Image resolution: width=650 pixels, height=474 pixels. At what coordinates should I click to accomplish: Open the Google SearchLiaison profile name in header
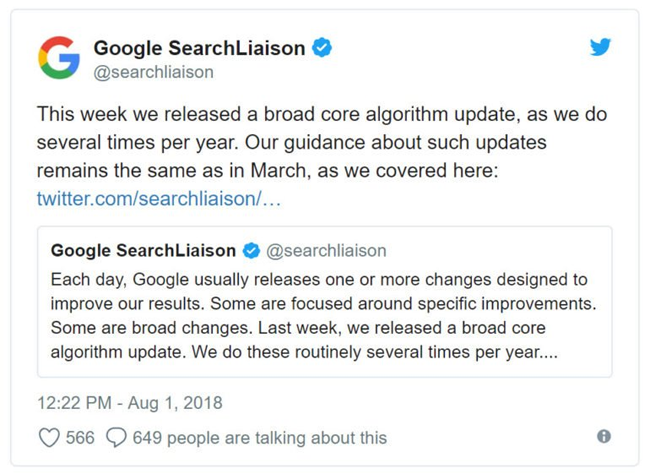tap(200, 47)
